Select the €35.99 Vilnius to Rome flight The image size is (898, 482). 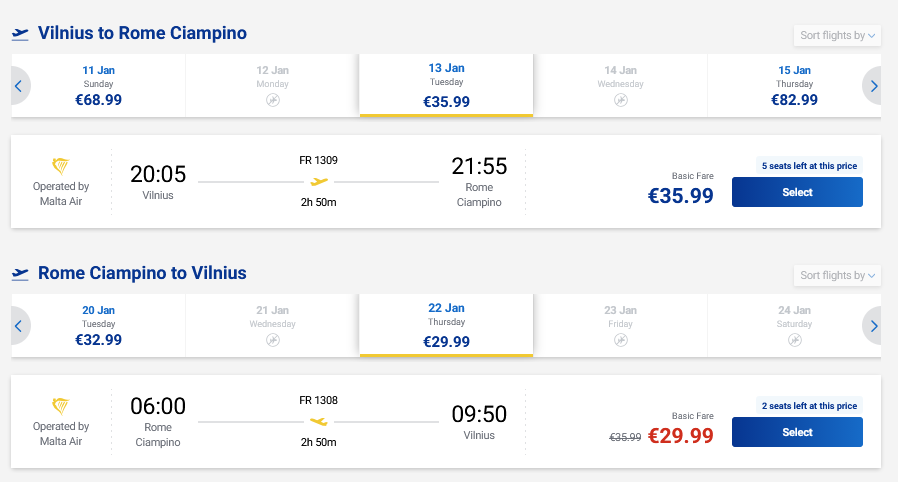pos(797,192)
